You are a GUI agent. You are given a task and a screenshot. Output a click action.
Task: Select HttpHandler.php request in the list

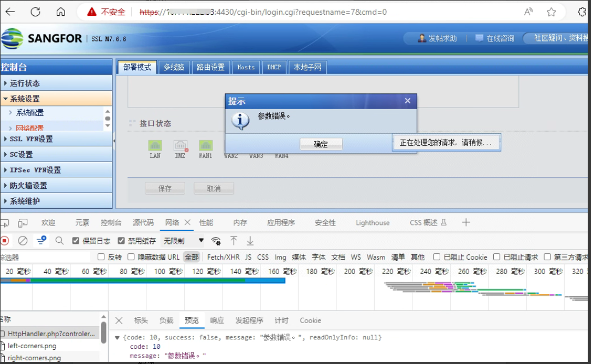tap(51, 333)
